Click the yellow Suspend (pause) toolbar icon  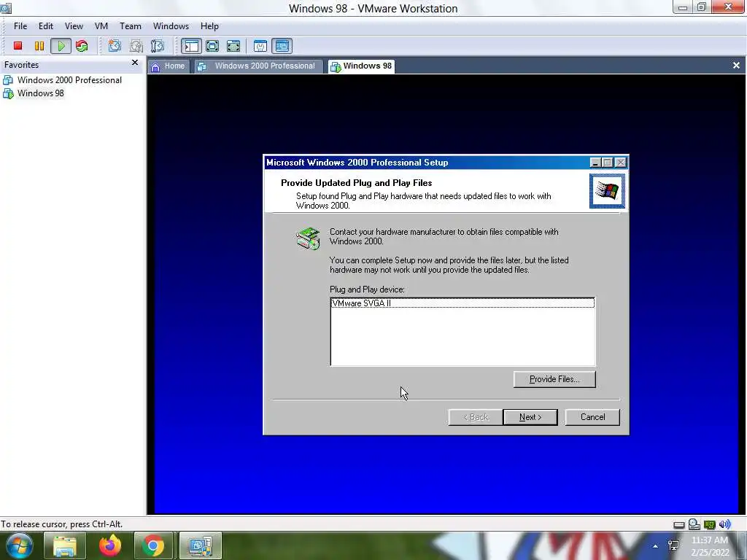point(39,46)
